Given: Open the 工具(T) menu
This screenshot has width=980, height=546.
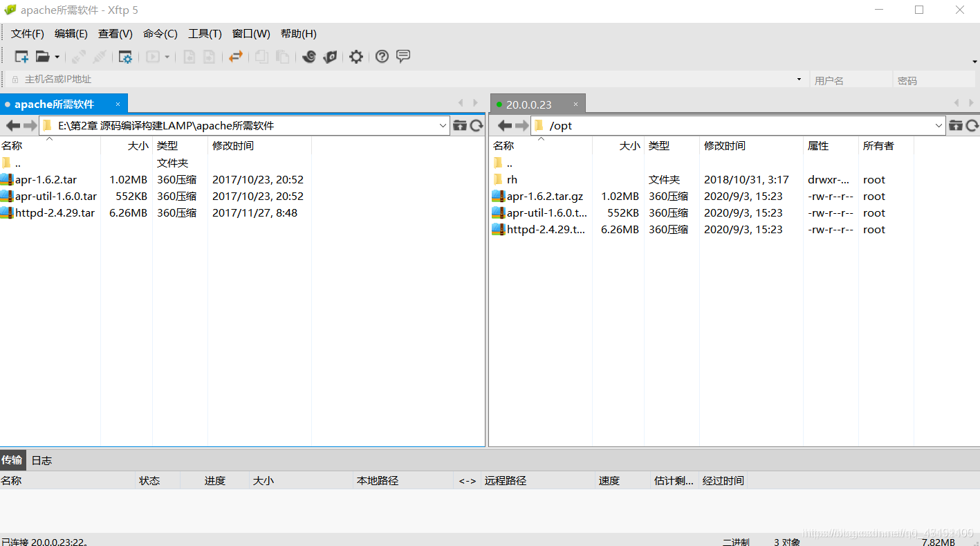Looking at the screenshot, I should point(205,34).
